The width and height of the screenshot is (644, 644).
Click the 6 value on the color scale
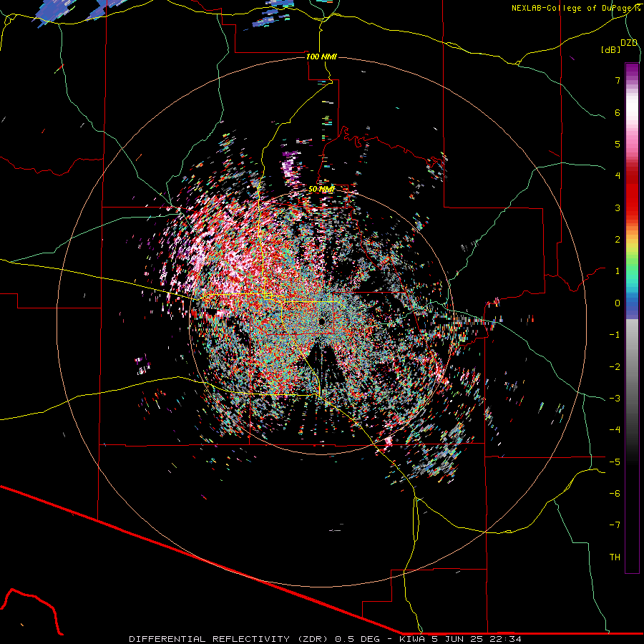point(618,112)
